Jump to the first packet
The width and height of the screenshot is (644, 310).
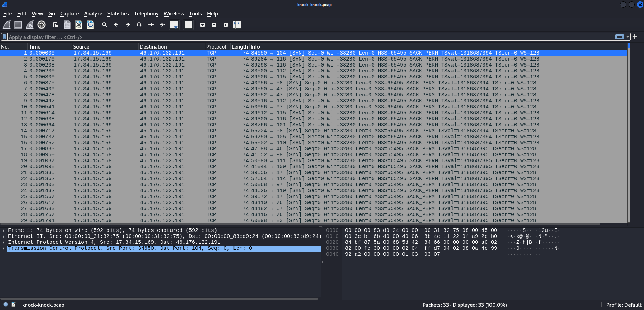click(x=151, y=25)
